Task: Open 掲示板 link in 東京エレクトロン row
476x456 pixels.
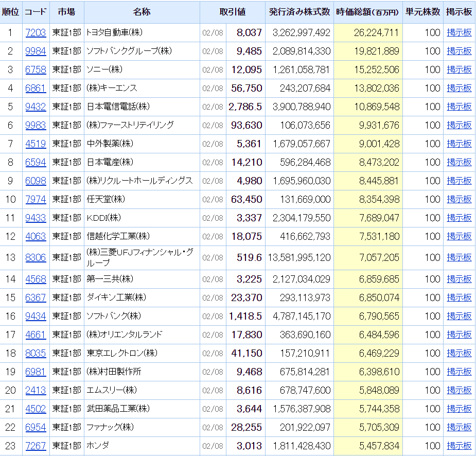Action: point(459,353)
